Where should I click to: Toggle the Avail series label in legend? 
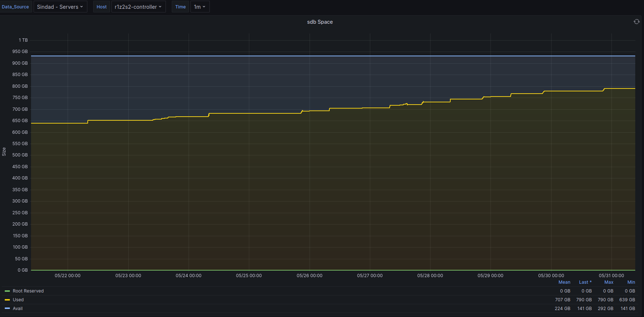18,309
